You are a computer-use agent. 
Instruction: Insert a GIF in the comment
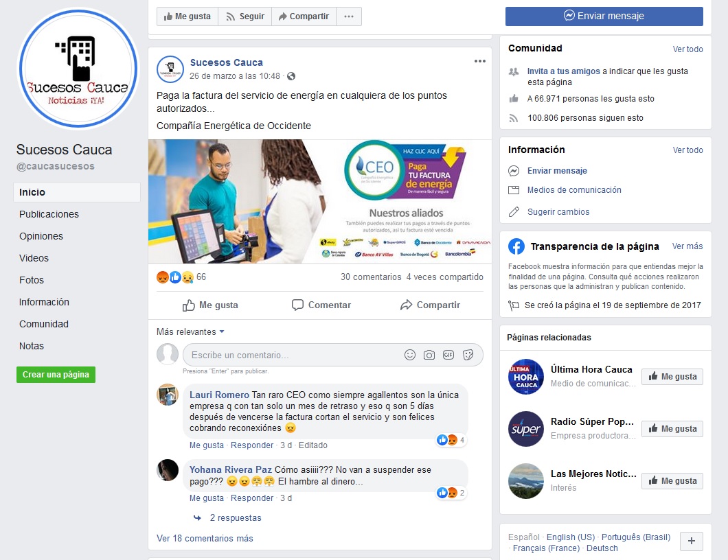pyautogui.click(x=448, y=355)
